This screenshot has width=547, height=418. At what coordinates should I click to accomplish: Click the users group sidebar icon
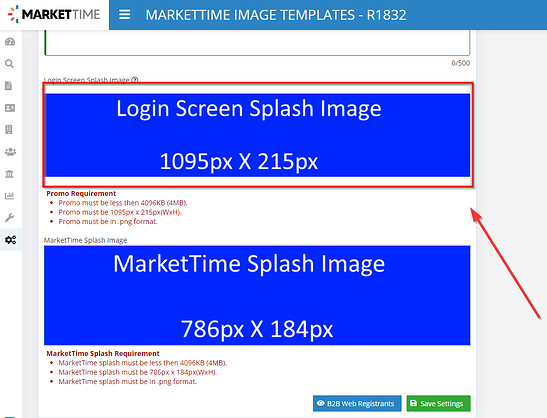click(10, 152)
